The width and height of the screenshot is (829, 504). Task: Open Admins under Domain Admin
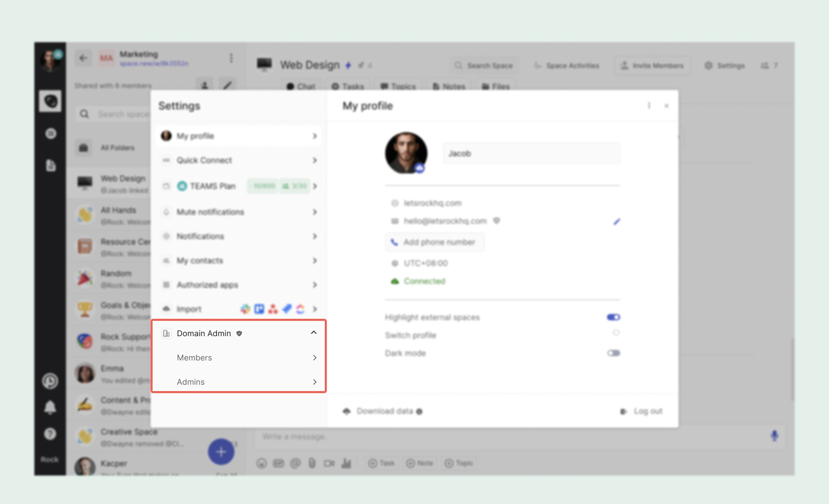[239, 382]
